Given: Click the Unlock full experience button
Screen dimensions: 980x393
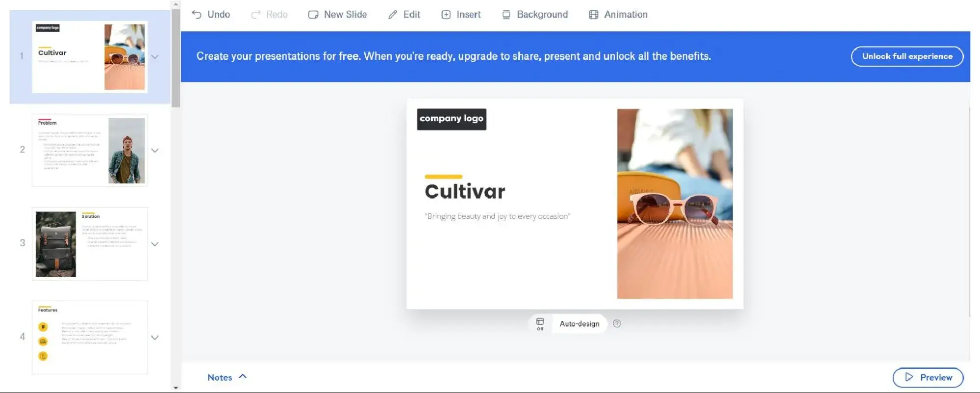Looking at the screenshot, I should (907, 56).
